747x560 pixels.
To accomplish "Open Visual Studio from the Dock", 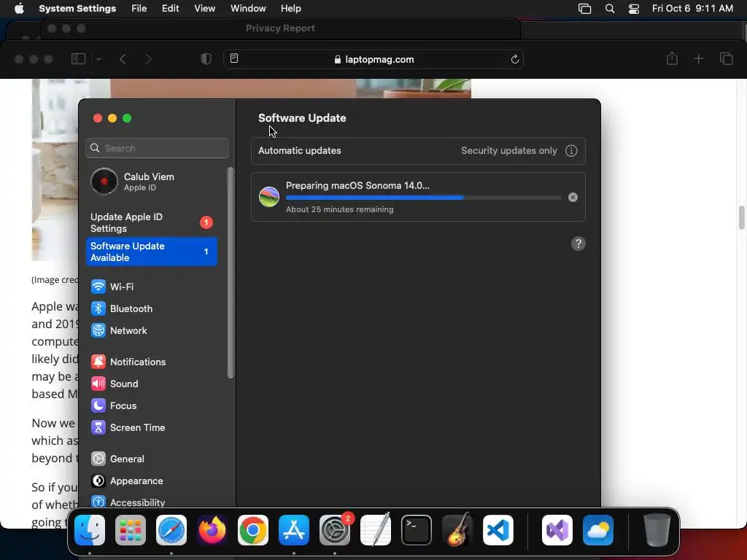I will pyautogui.click(x=557, y=530).
